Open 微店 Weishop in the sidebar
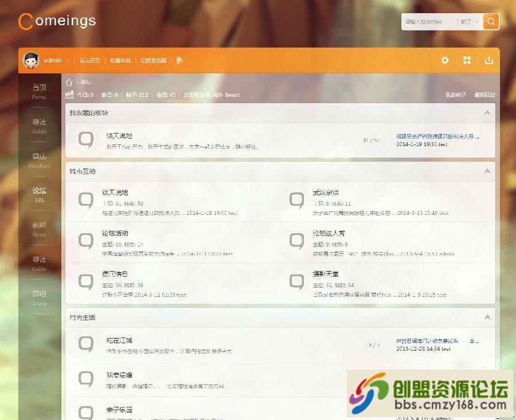 pyautogui.click(x=40, y=160)
